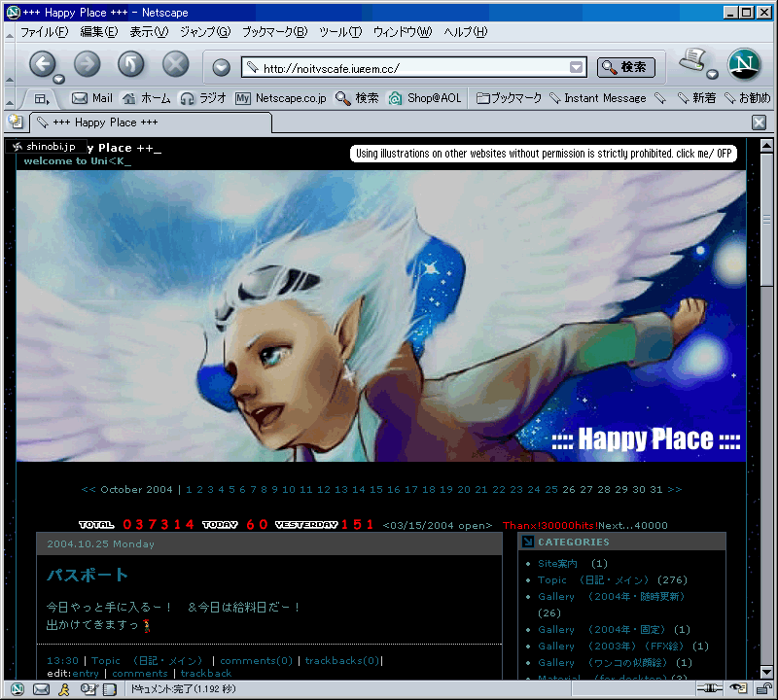Open ラジオ radio from personal toolbar

click(203, 98)
